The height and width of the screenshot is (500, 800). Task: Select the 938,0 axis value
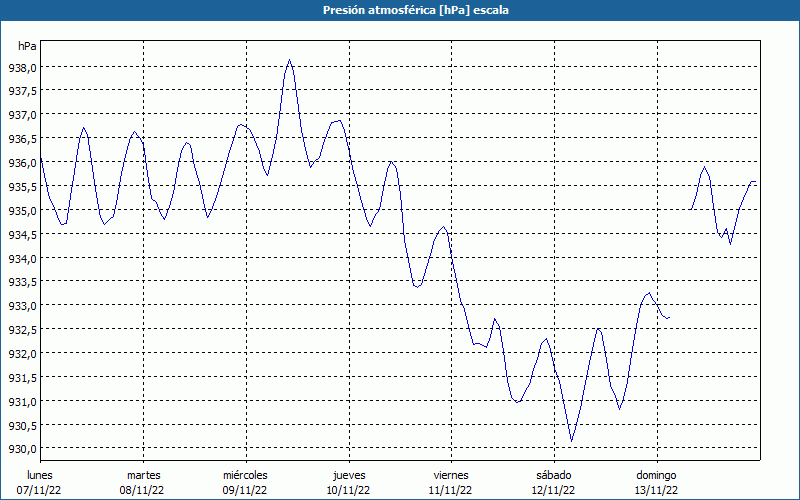[x=22, y=67]
